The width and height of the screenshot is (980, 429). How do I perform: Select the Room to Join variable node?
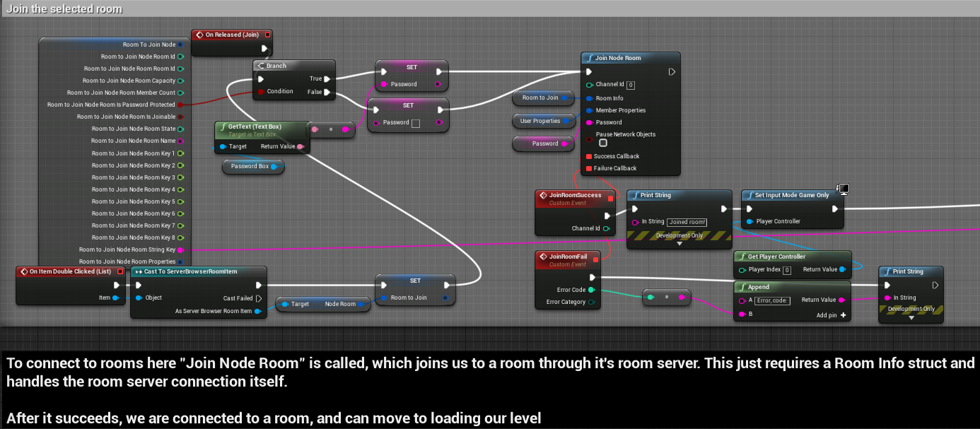[544, 98]
